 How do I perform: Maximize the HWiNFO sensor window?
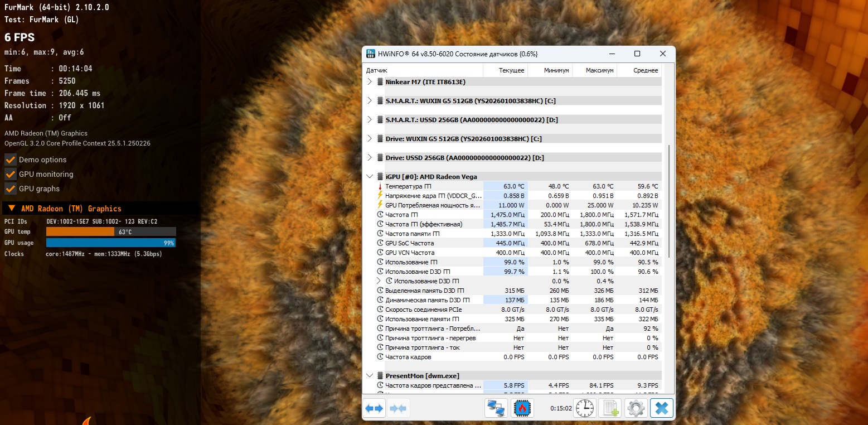click(637, 54)
